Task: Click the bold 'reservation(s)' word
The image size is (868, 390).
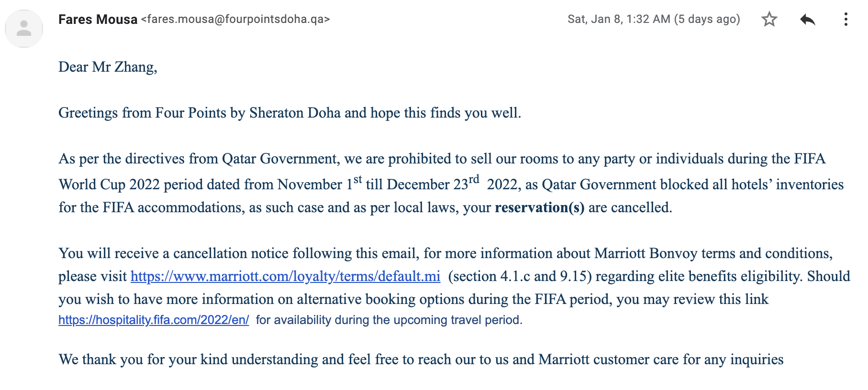Action: (539, 207)
